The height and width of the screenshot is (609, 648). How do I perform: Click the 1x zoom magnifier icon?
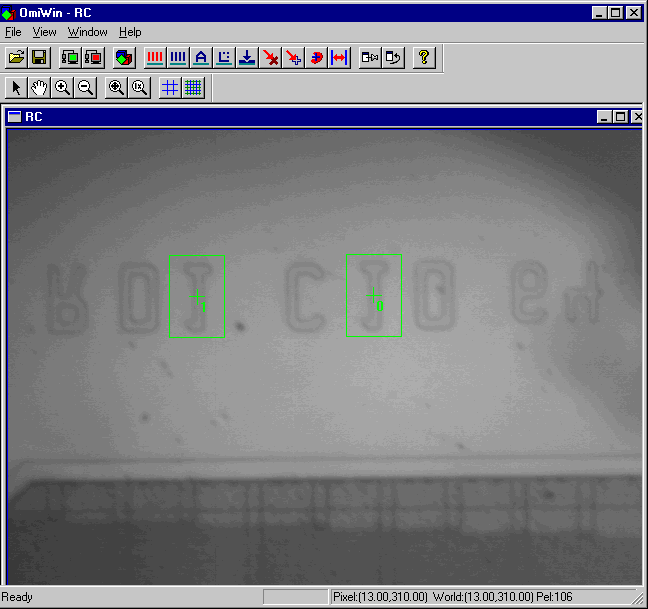click(139, 88)
